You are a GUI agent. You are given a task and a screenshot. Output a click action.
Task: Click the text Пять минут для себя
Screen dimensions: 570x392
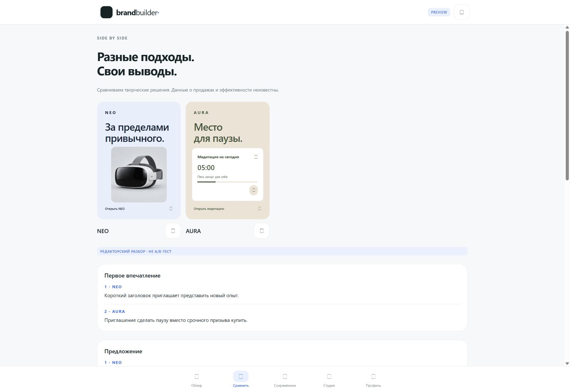click(212, 177)
